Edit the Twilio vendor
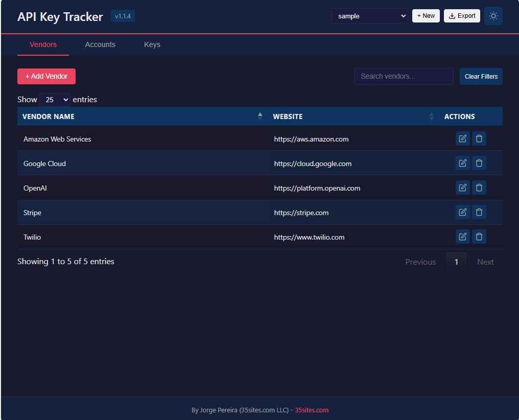519x420 pixels. point(462,237)
